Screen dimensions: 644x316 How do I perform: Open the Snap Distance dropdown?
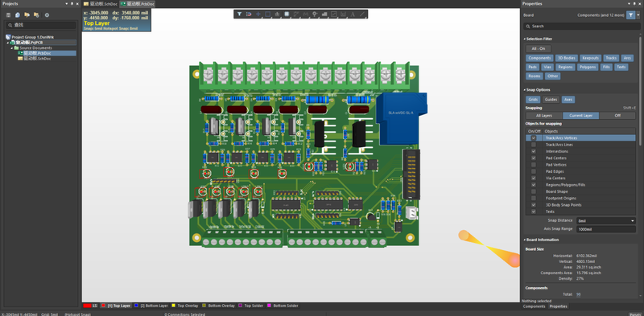tap(633, 221)
